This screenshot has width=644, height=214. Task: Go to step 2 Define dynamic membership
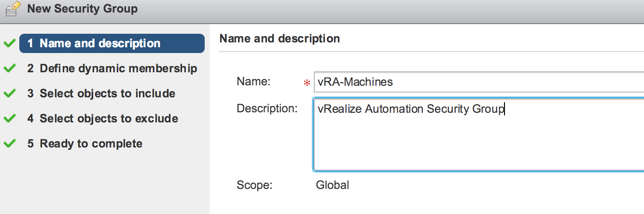tap(112, 68)
